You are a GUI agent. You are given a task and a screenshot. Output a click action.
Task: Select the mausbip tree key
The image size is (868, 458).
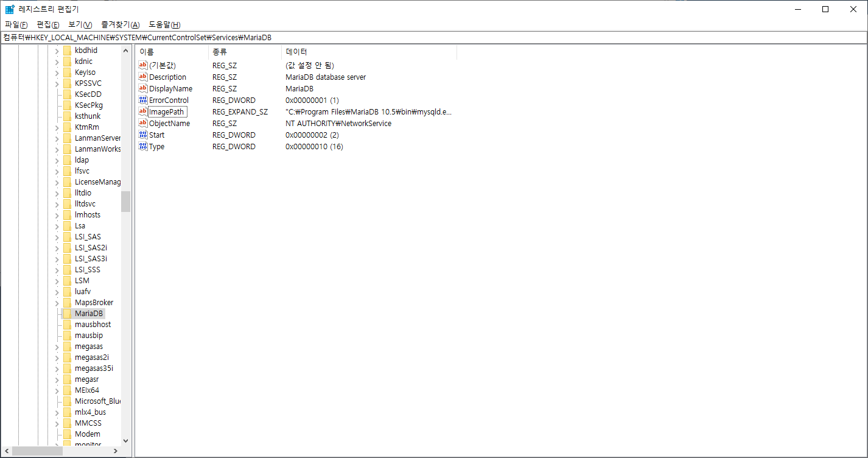coord(89,335)
